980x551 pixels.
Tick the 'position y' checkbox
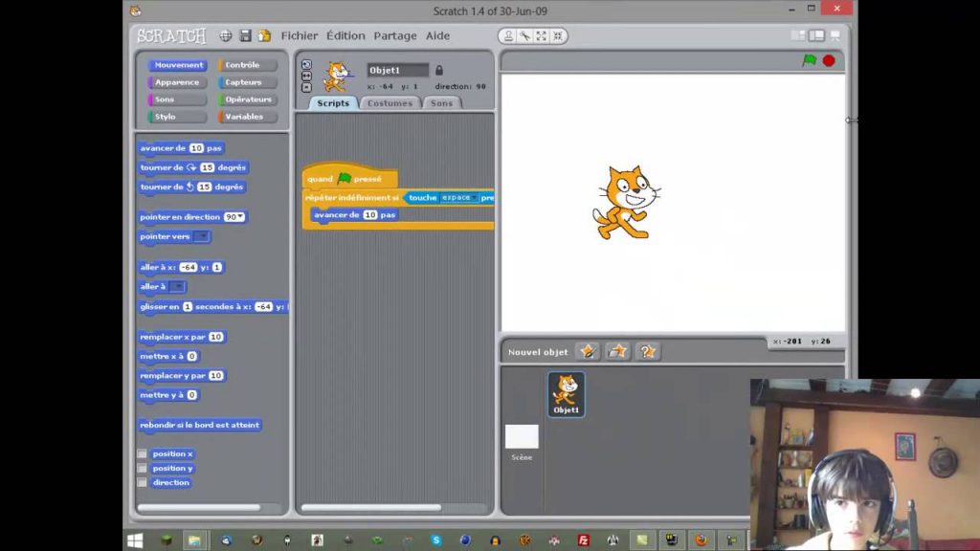[x=143, y=468]
